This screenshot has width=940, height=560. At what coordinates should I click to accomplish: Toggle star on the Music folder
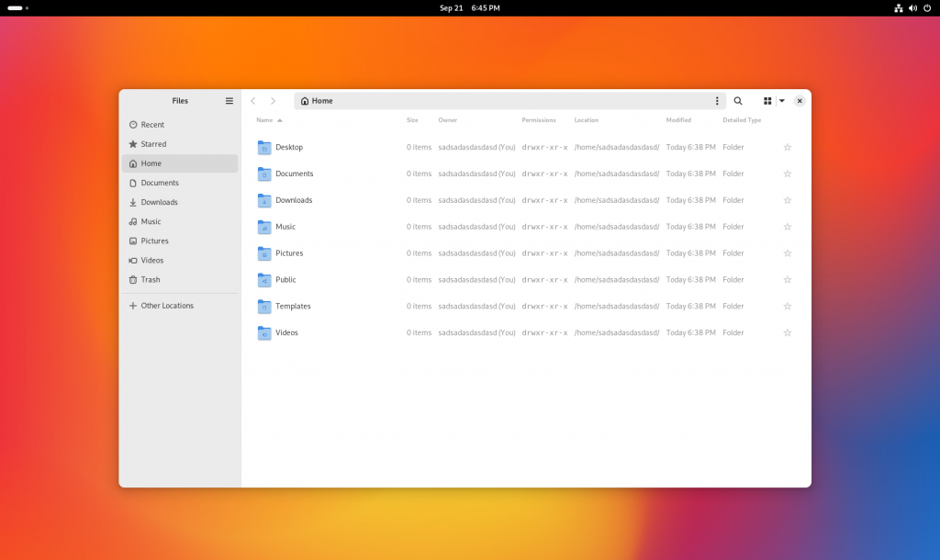(x=787, y=227)
